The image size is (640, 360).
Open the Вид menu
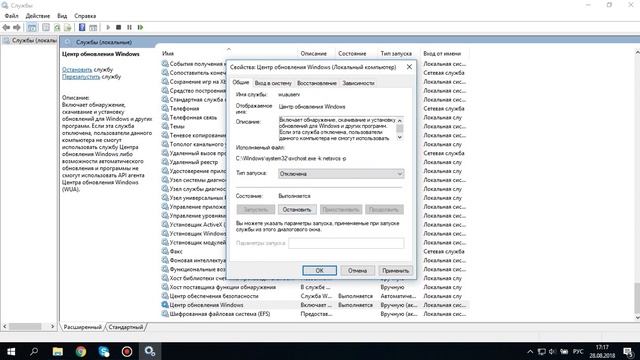pos(62,16)
